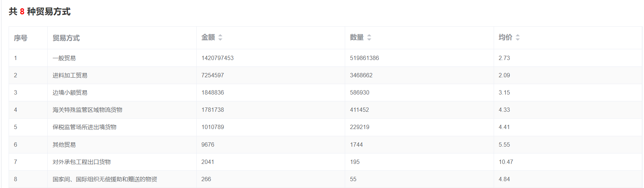
Task: Click the 数量 header label
Action: (357, 37)
